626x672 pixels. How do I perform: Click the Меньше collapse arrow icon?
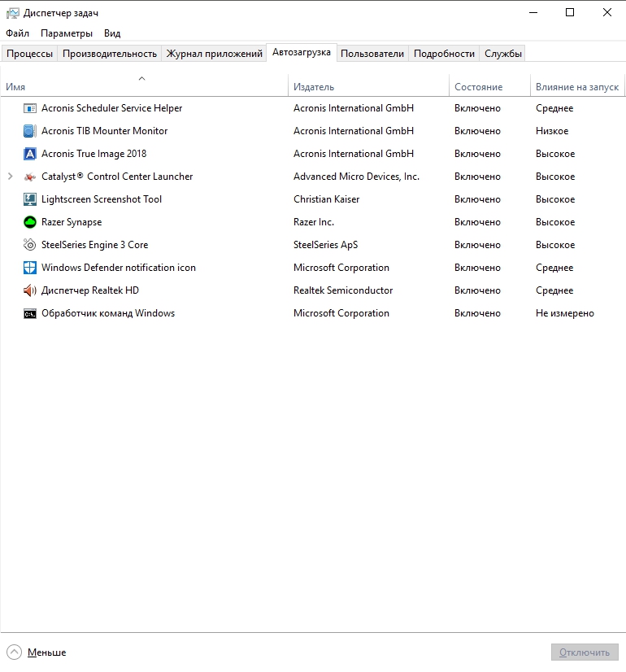pyautogui.click(x=14, y=652)
